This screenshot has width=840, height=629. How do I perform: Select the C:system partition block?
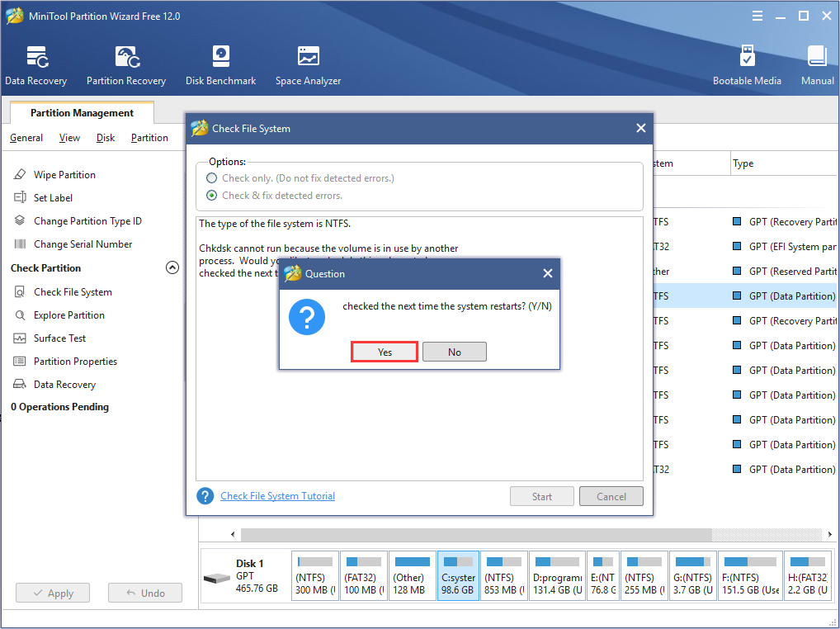pyautogui.click(x=458, y=577)
